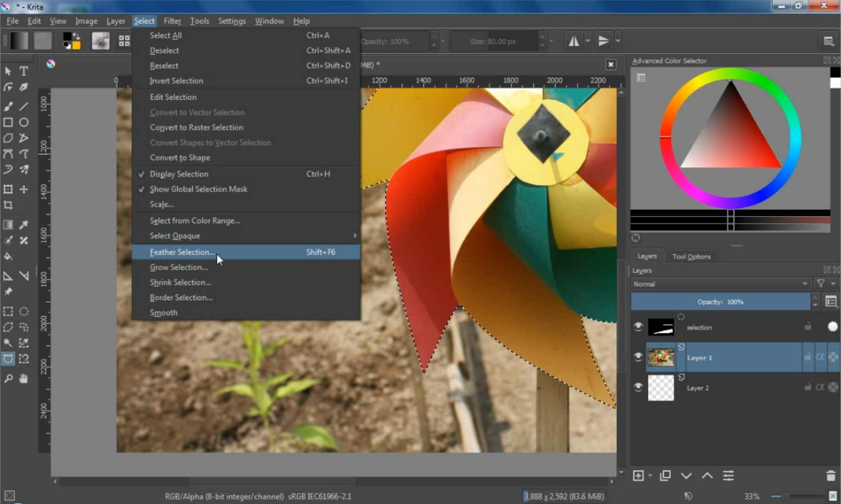
Task: Select the Freehand Brush tool
Action: click(x=7, y=106)
